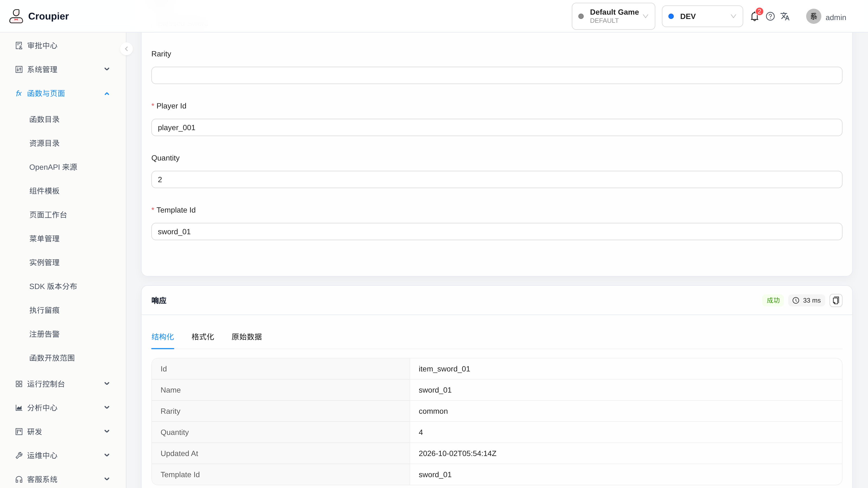Open the notifications bell icon
868x488 pixels.
click(x=754, y=17)
